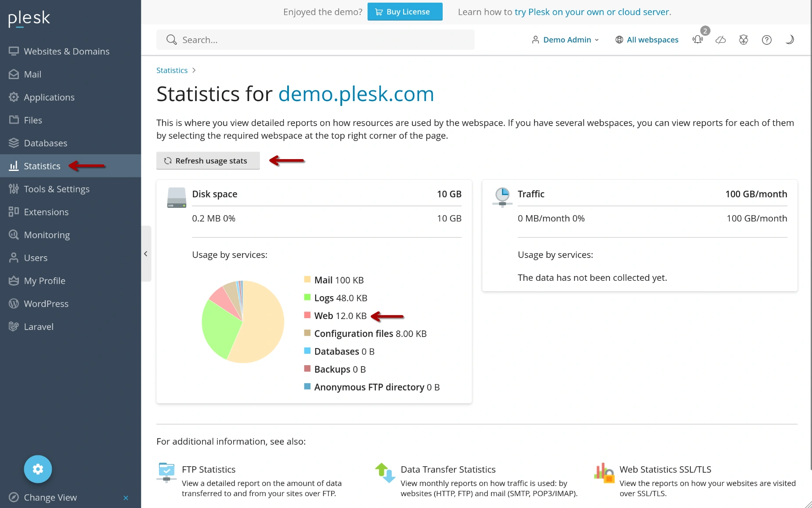Click the Statistics breadcrumb link
This screenshot has width=812, height=508.
(x=172, y=70)
